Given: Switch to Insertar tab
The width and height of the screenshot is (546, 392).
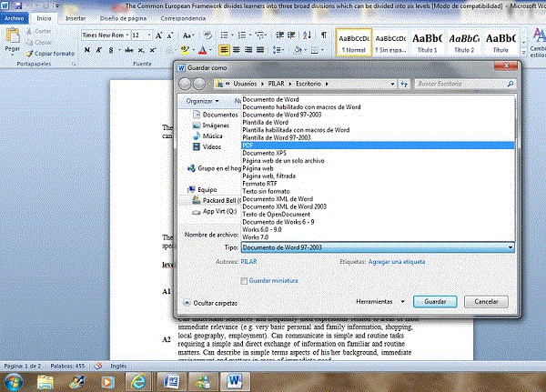Looking at the screenshot, I should [x=76, y=18].
